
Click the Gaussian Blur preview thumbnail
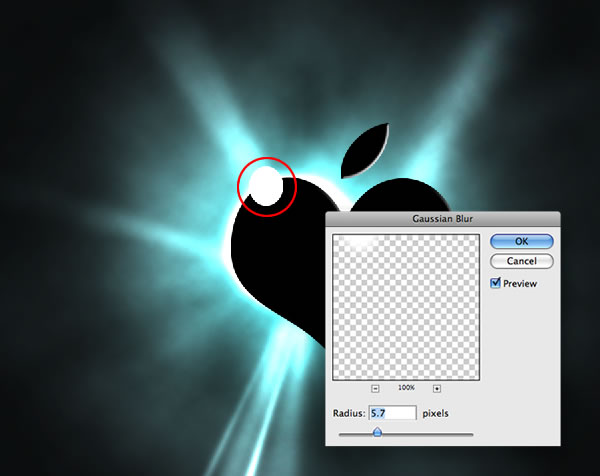(406, 307)
